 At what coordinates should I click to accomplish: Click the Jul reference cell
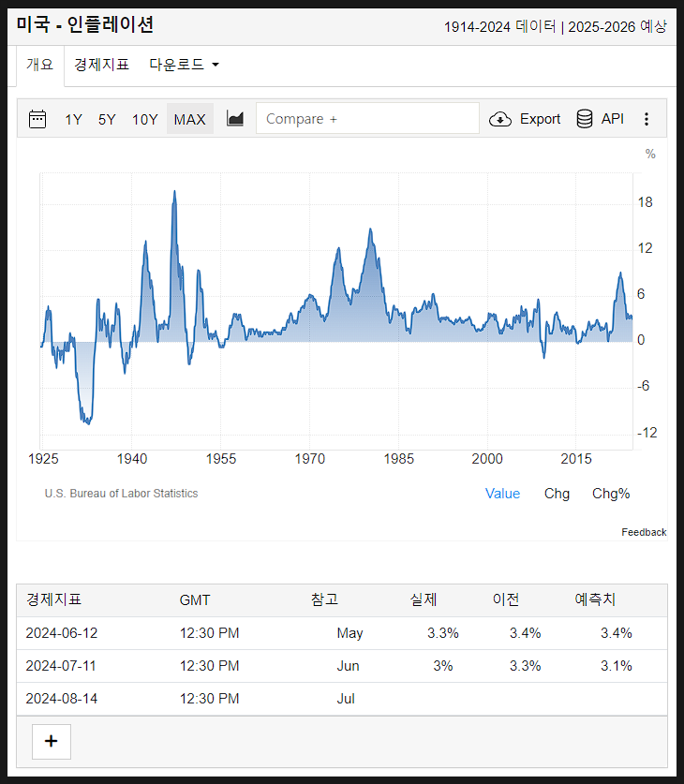[346, 699]
